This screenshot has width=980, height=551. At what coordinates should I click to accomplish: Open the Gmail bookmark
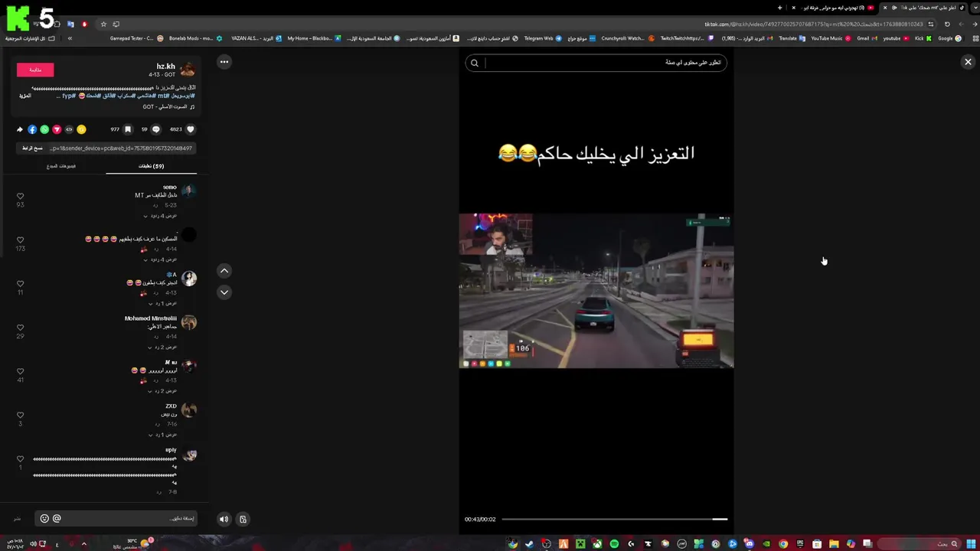pyautogui.click(x=867, y=38)
